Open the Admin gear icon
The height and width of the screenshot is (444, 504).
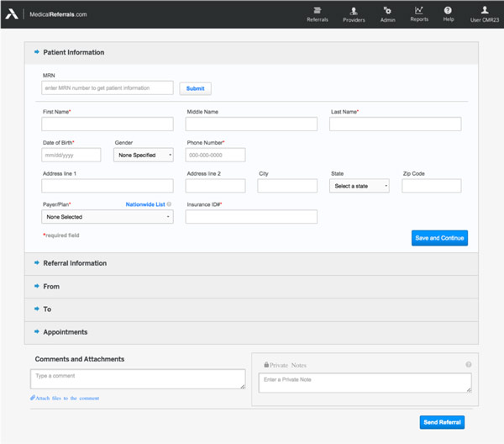coord(387,10)
